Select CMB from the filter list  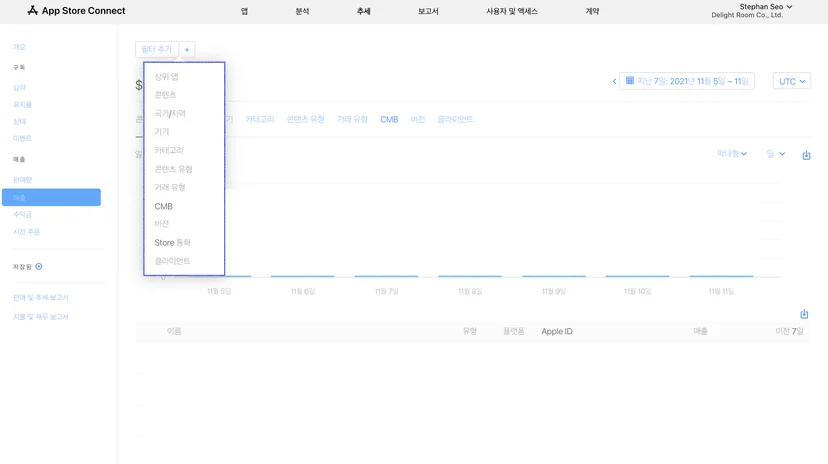163,206
